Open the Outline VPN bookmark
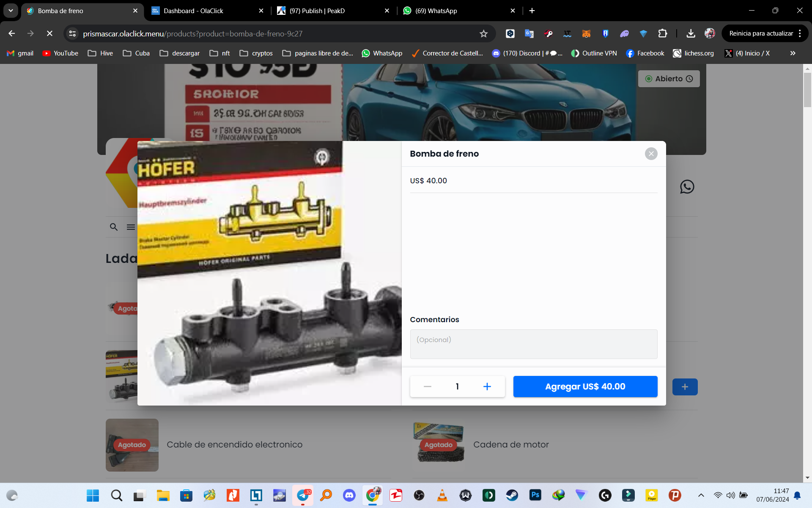Image resolution: width=812 pixels, height=508 pixels. tap(594, 53)
